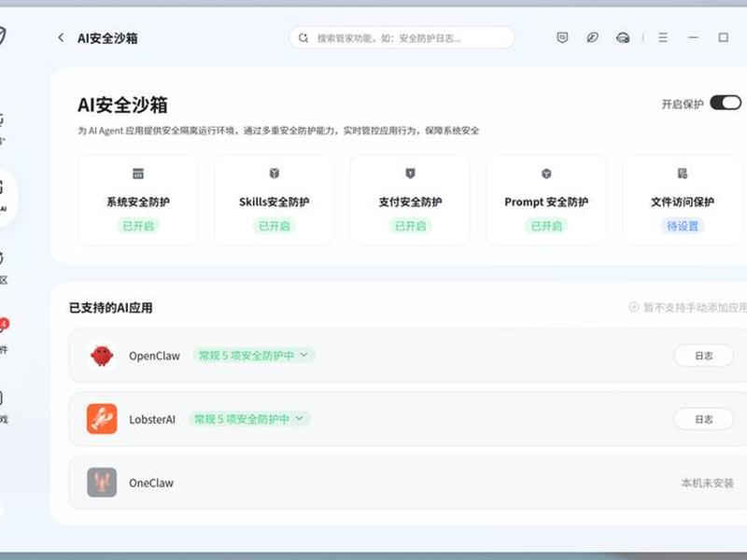Viewport: 747px width, 560px height.
Task: Select the Skills安全防护 title text
Action: pos(274,202)
